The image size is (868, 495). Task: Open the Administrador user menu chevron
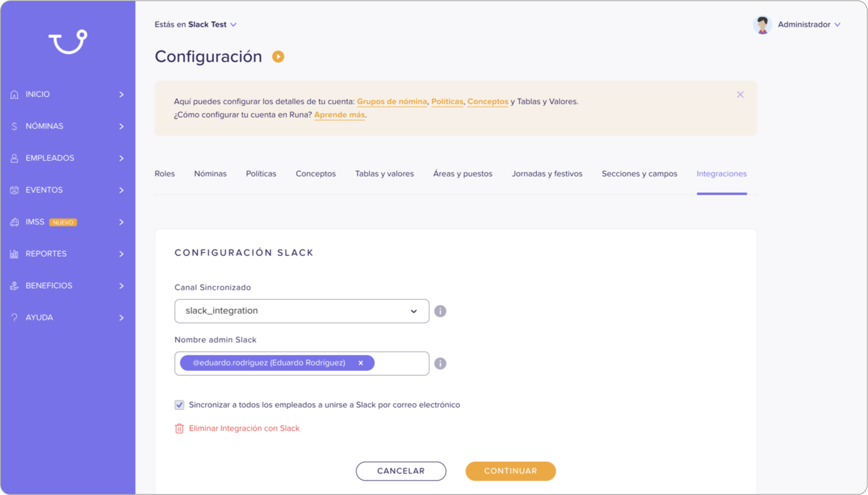pos(837,25)
